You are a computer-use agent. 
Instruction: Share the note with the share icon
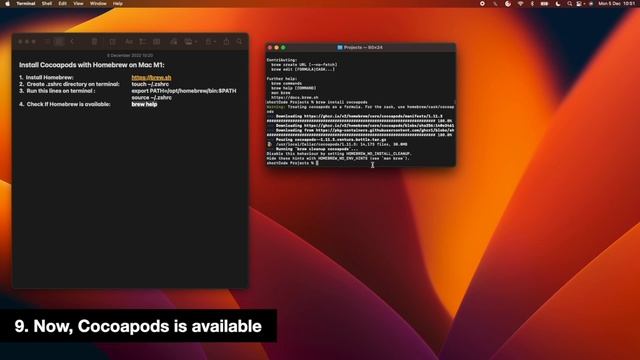(x=227, y=42)
